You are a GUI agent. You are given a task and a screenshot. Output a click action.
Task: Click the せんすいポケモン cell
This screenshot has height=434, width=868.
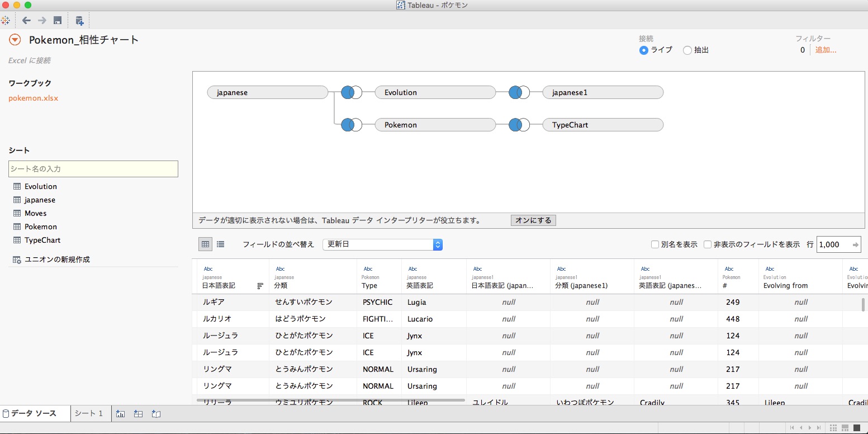(313, 302)
